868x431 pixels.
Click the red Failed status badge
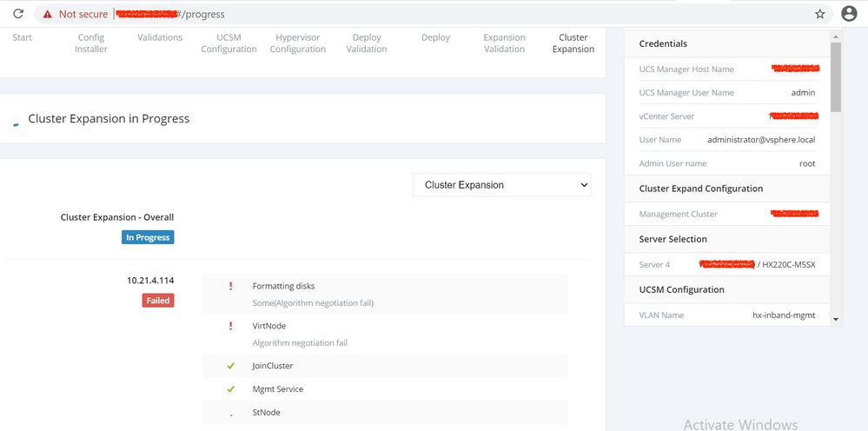tap(158, 301)
